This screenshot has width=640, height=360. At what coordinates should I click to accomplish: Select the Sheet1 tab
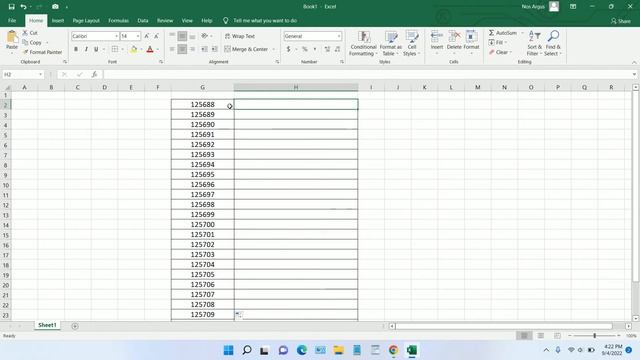[x=47, y=325]
